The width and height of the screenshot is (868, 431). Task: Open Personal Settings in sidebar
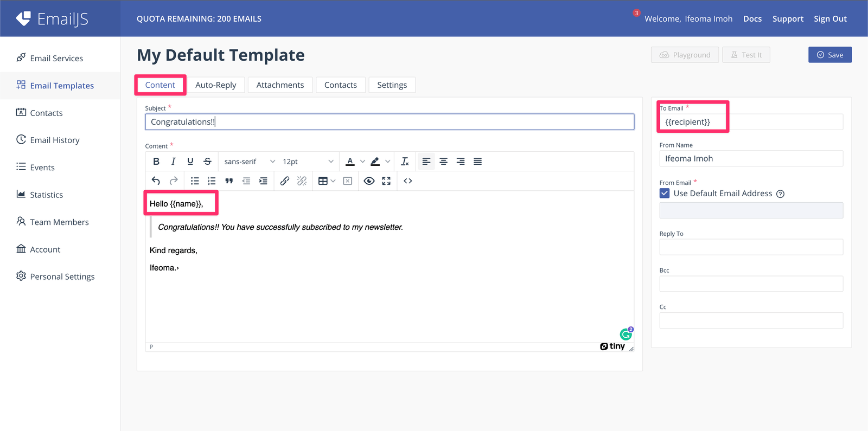60,276
